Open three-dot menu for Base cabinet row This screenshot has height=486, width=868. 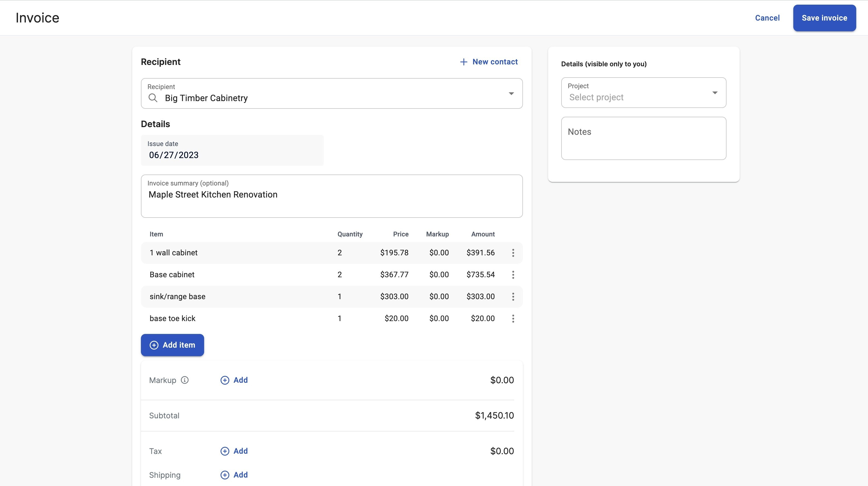[513, 275]
